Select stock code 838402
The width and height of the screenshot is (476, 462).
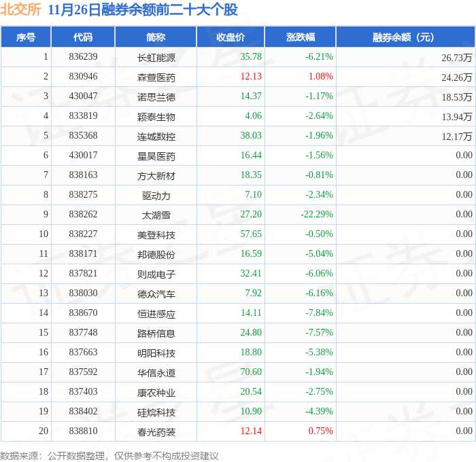click(83, 412)
